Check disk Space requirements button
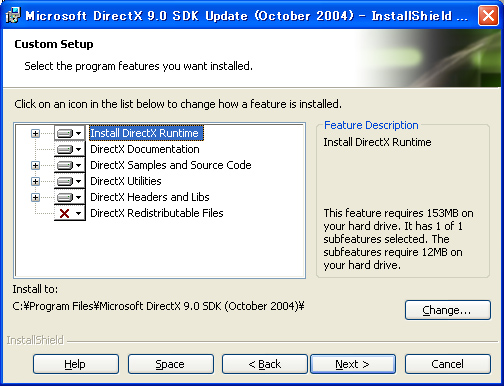This screenshot has width=504, height=386. tap(171, 364)
